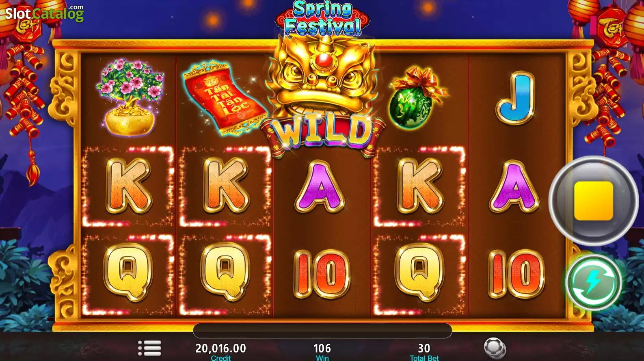Image resolution: width=644 pixels, height=361 pixels.
Task: Toggle turbo spin lightning button
Action: pyautogui.click(x=593, y=282)
